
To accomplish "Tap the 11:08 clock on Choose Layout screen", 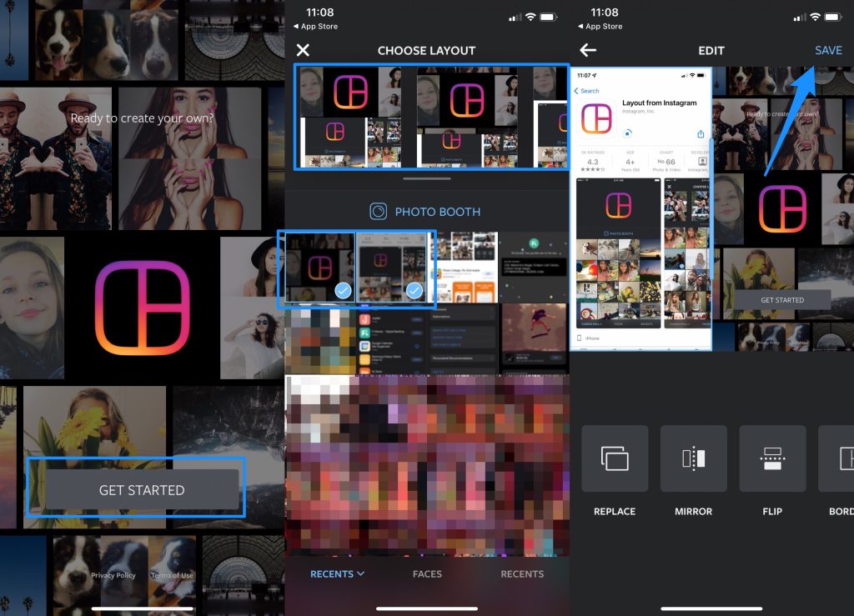I will 319,12.
